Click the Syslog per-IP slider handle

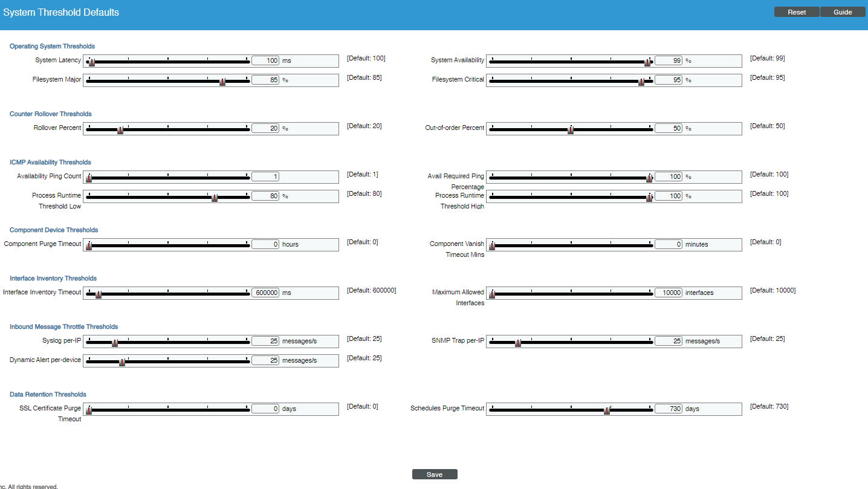tap(115, 342)
